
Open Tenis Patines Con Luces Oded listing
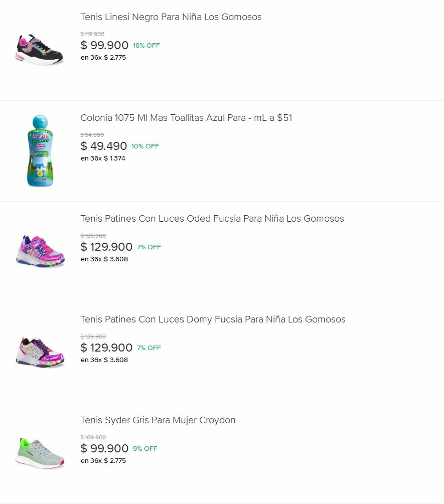pyautogui.click(x=212, y=219)
